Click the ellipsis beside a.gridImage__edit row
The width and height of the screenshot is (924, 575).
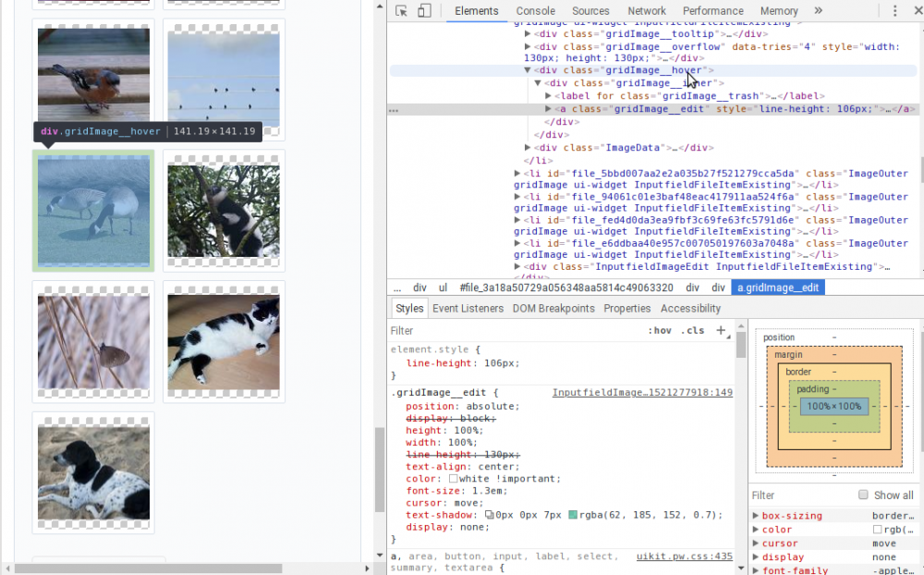(x=395, y=109)
